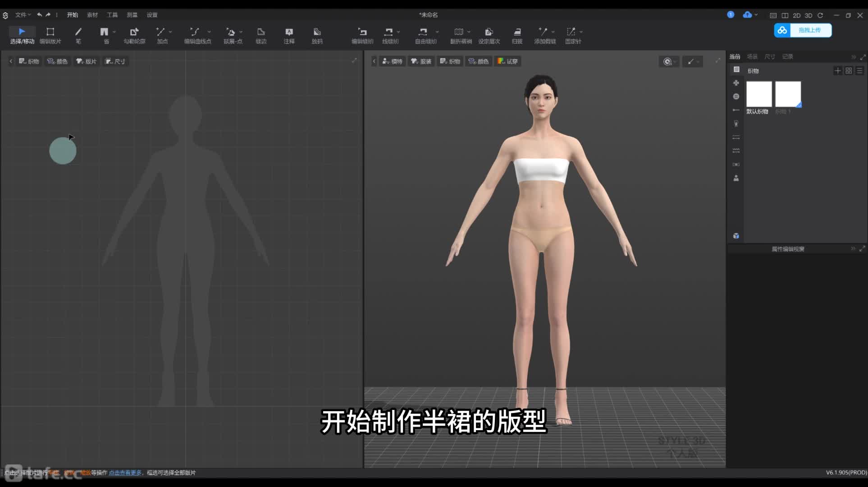Pick the 笔 pen tool

pos(78,35)
